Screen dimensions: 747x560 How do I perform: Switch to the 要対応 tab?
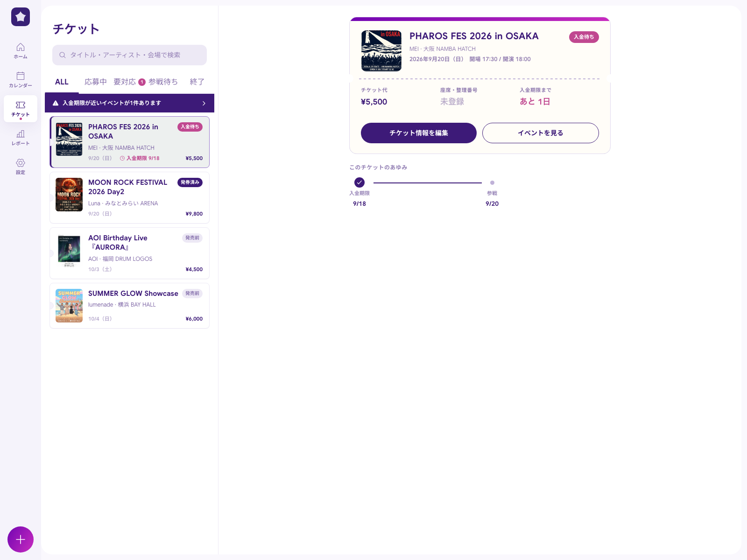(x=125, y=82)
